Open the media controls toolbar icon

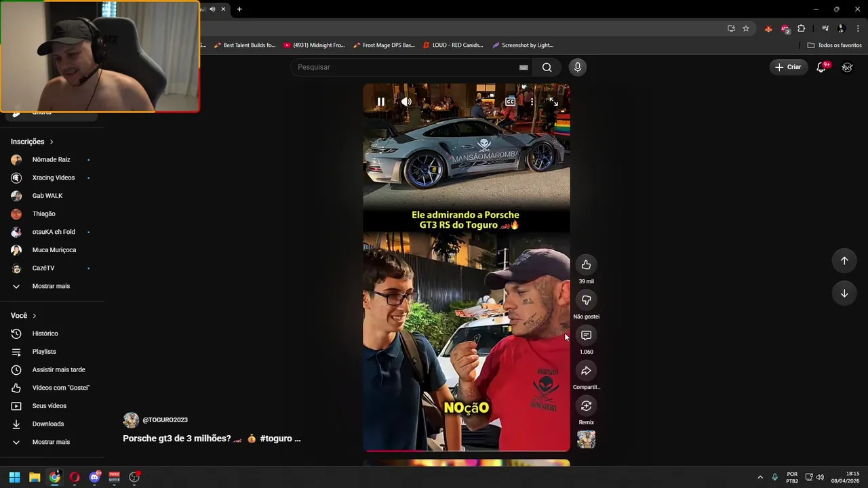pyautogui.click(x=825, y=28)
